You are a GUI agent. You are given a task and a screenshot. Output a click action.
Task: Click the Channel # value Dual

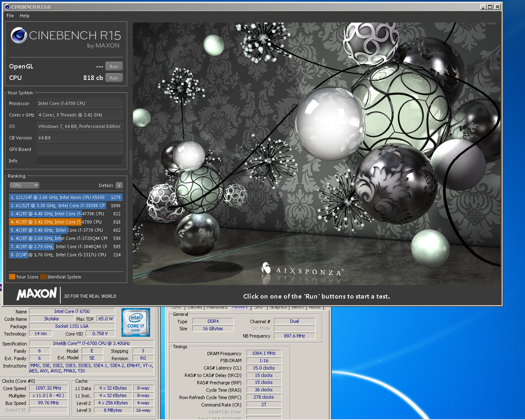[294, 321]
